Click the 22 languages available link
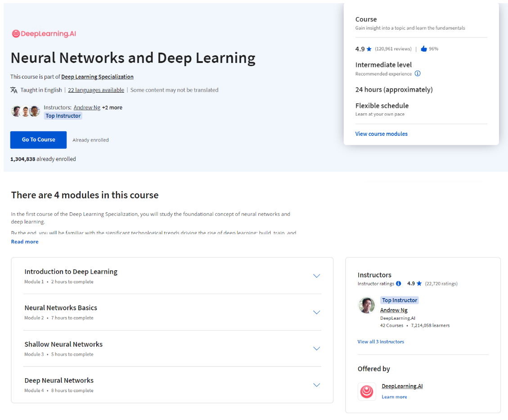 tap(96, 90)
